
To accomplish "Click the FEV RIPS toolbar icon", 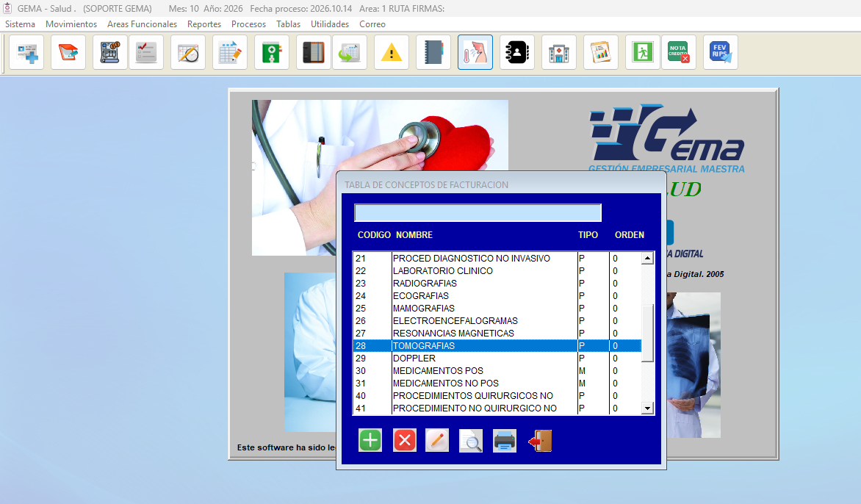I will point(721,52).
